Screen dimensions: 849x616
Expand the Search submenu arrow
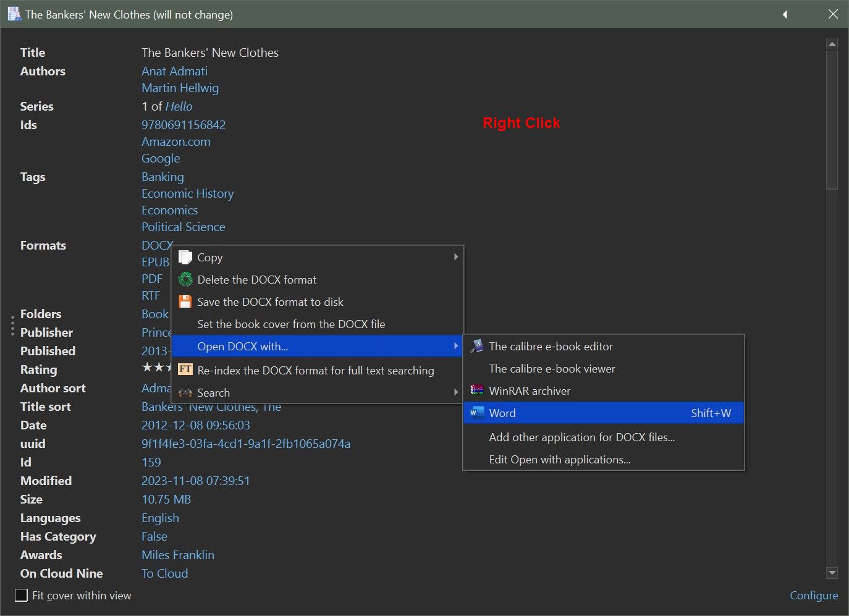(x=455, y=392)
